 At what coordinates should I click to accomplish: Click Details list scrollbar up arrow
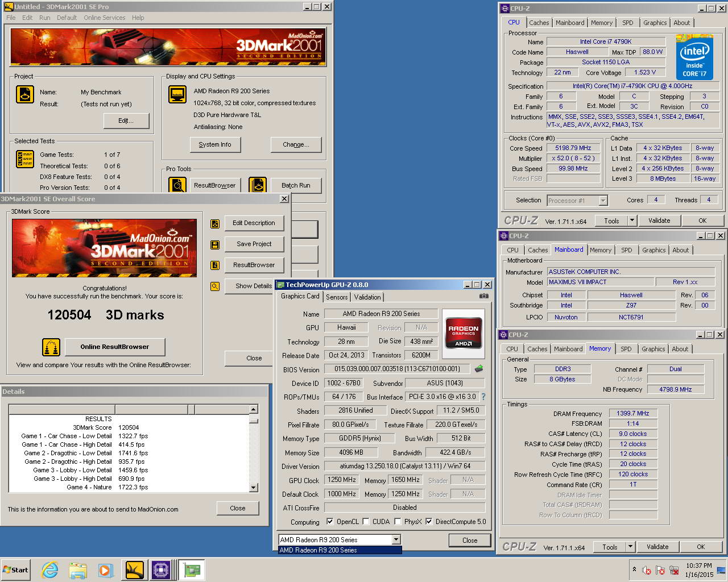coord(254,409)
